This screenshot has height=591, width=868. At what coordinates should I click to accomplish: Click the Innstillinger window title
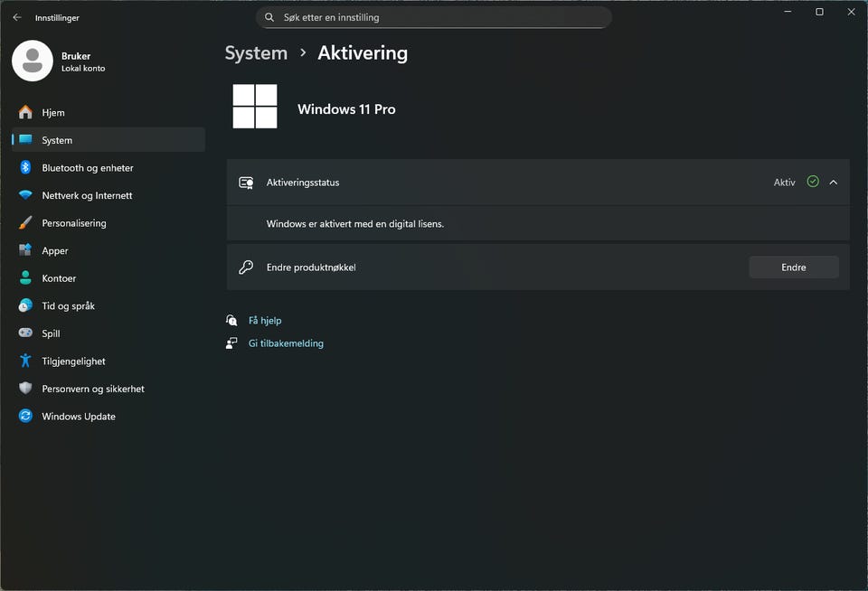[x=57, y=18]
